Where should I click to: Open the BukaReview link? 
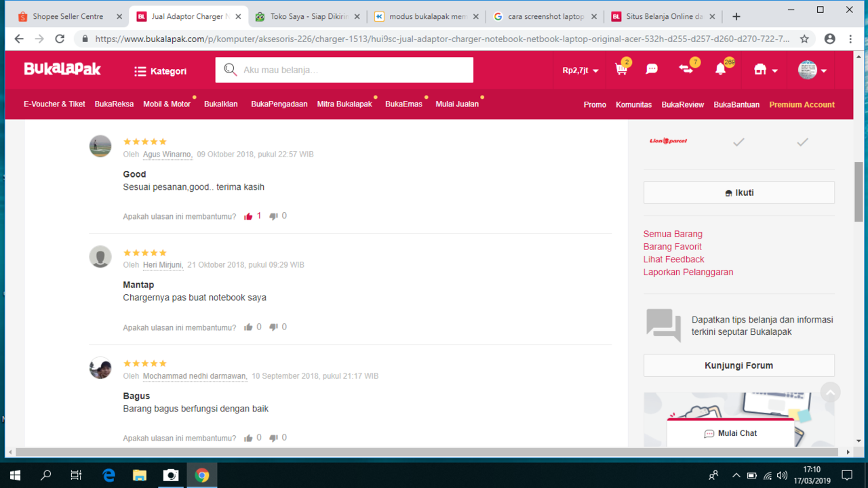tap(683, 105)
